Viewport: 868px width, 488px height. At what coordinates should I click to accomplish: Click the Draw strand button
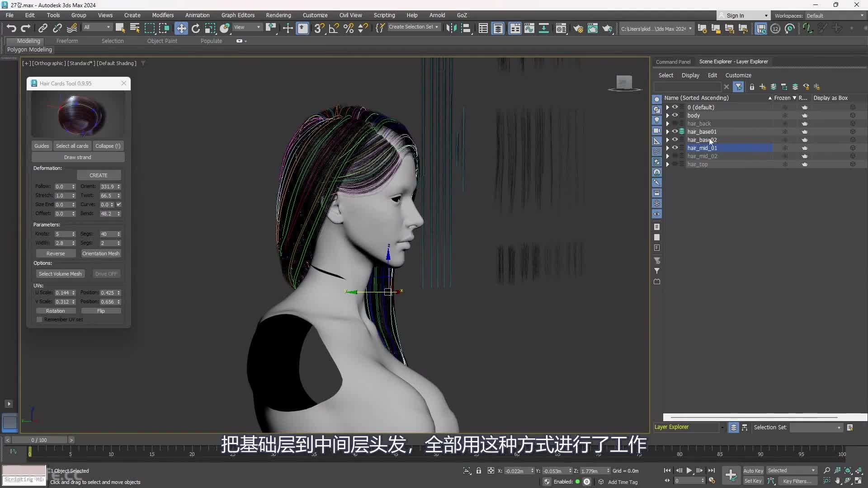click(78, 157)
